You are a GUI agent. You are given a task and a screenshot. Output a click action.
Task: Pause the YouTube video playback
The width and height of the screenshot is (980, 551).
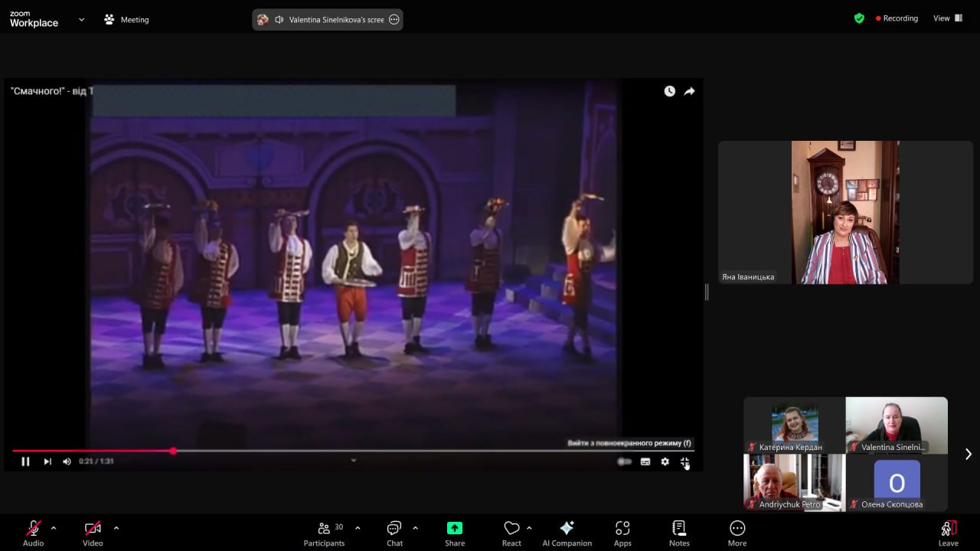[25, 461]
